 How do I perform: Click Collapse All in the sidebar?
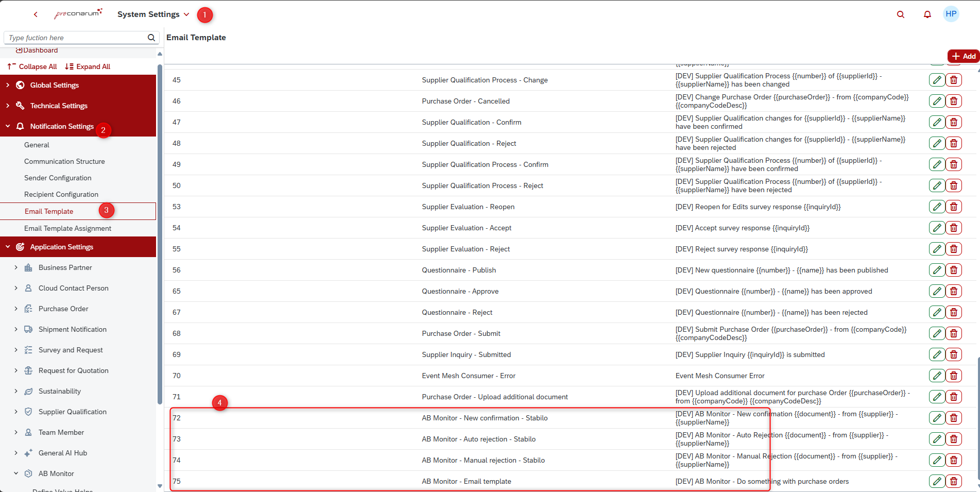tap(32, 66)
